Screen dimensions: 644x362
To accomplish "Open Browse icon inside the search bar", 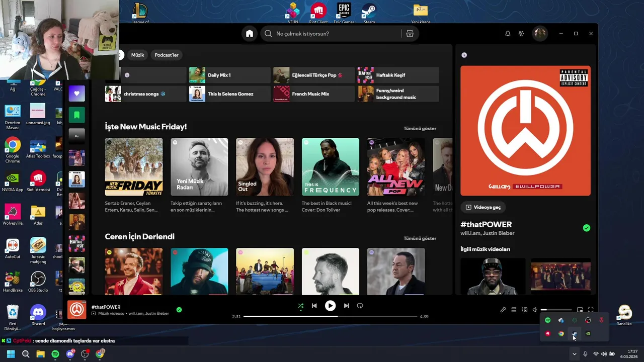I will [410, 34].
